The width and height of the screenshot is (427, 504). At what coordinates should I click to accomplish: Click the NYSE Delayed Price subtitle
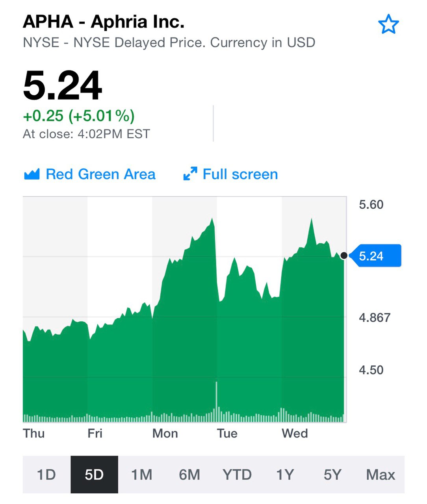(169, 43)
